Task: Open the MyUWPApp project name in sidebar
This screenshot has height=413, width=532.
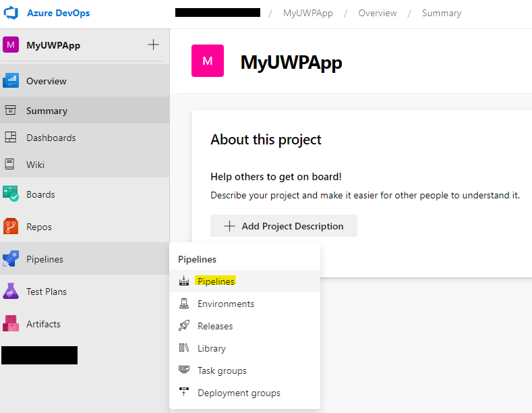Action: [x=53, y=45]
